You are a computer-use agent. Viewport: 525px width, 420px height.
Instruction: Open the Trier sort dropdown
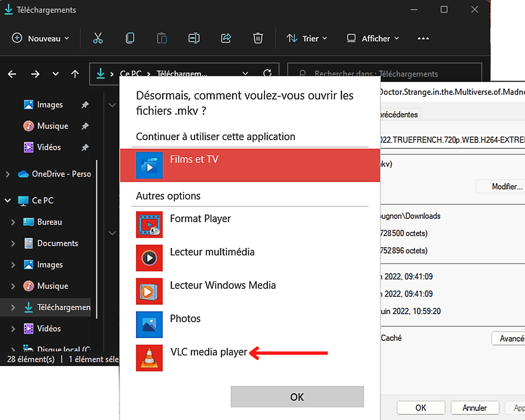[x=307, y=38]
